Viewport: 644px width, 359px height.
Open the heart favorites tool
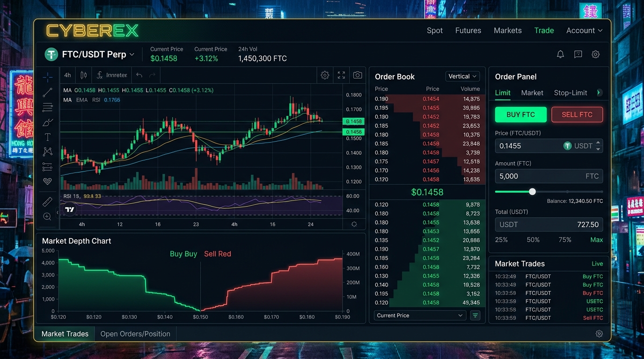[47, 181]
